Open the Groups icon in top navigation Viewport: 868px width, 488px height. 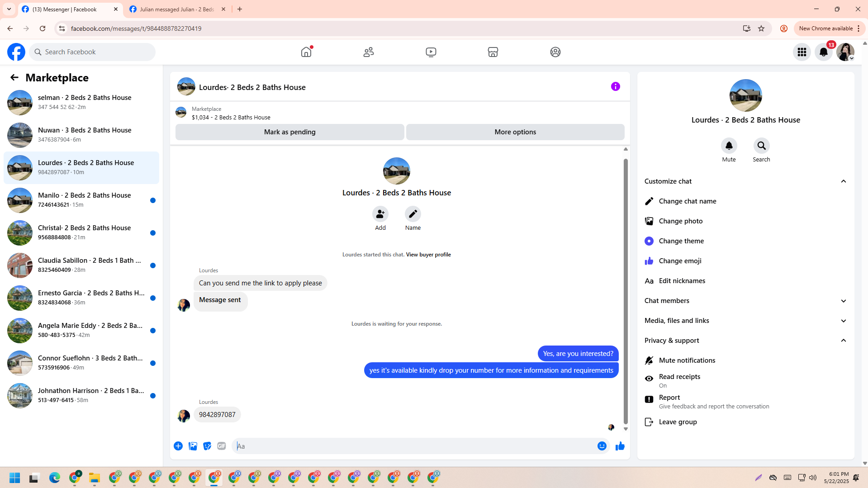point(555,52)
